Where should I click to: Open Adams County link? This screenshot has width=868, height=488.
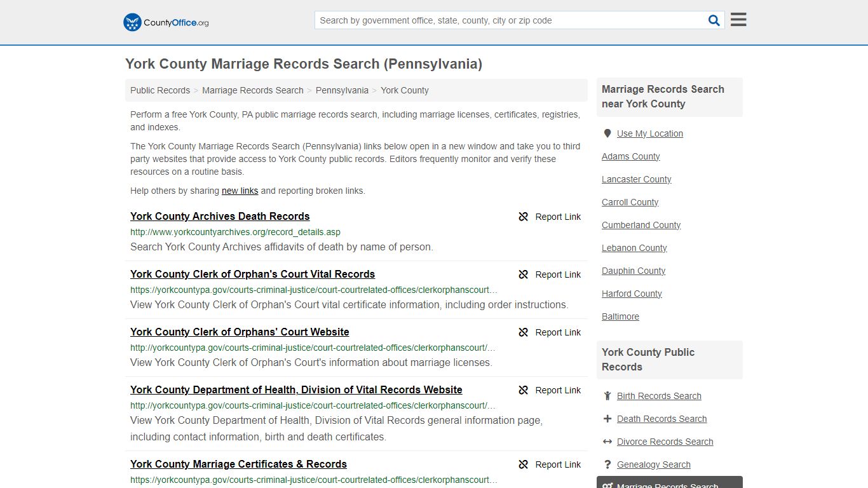pyautogui.click(x=630, y=156)
